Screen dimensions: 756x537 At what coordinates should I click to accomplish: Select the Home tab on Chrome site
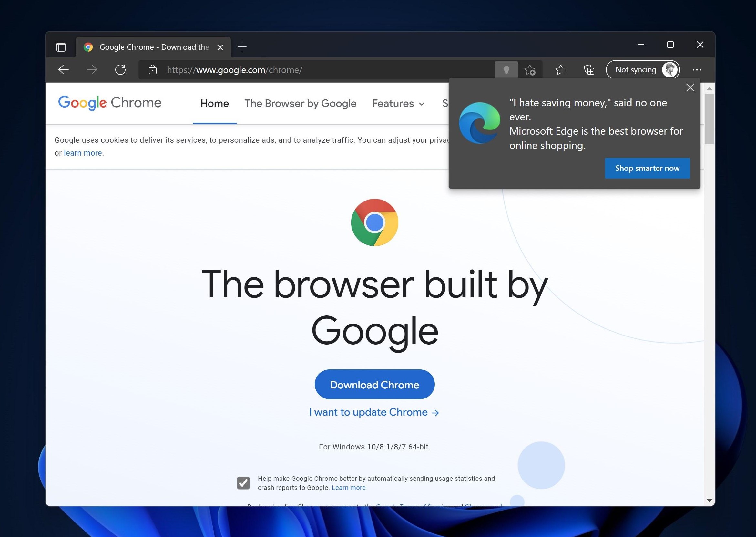215,103
